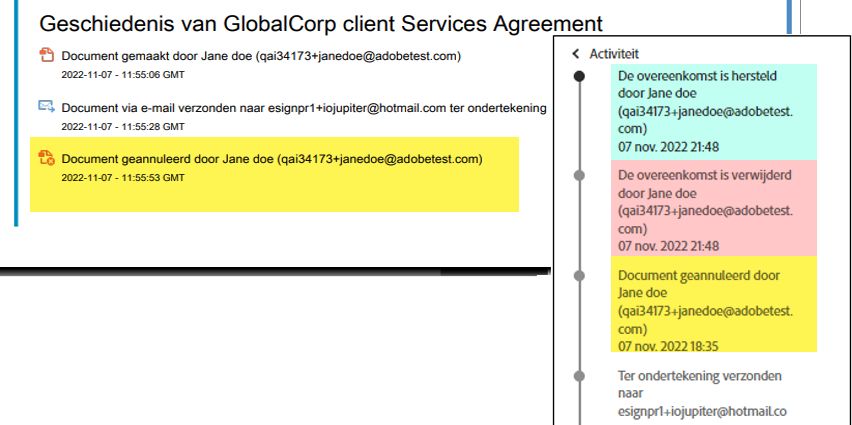Click timestamp '2022-11-07 - 11:55:06 GMT'
Viewport: 852px width, 425px height.
pyautogui.click(x=123, y=74)
